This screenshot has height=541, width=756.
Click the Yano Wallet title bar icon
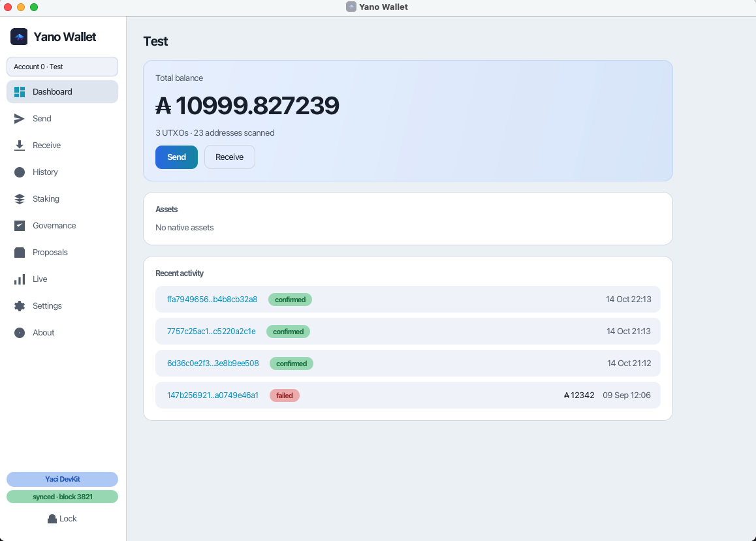[x=351, y=7]
